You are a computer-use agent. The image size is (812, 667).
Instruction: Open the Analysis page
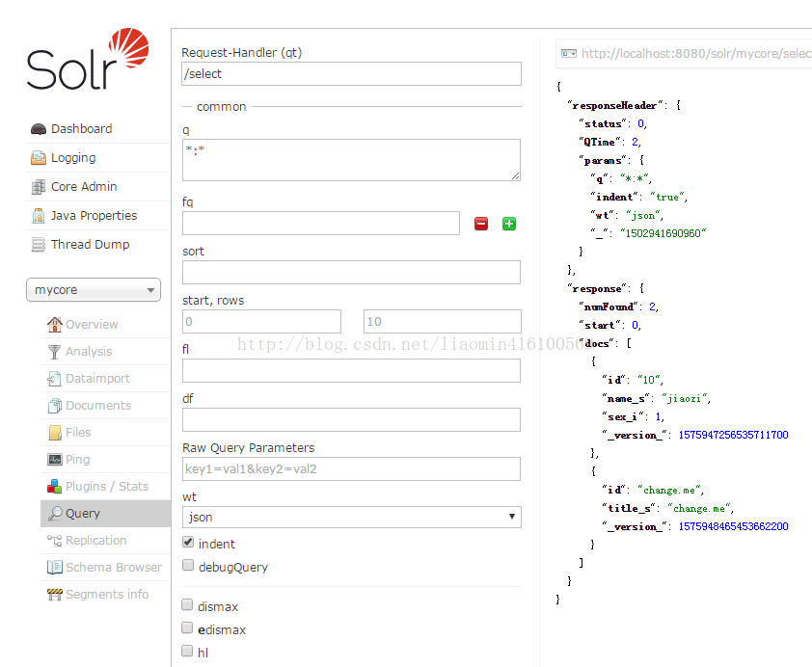pyautogui.click(x=89, y=352)
